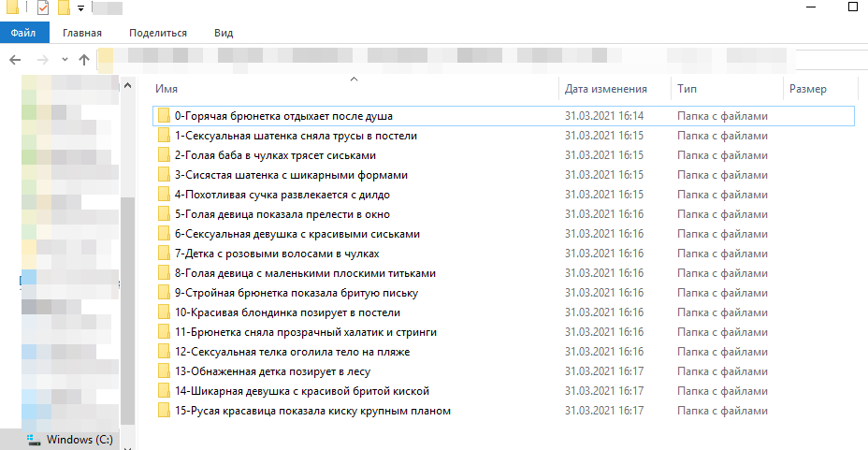Open the Файл ribbon tab
Image resolution: width=868 pixels, height=450 pixels.
23,33
